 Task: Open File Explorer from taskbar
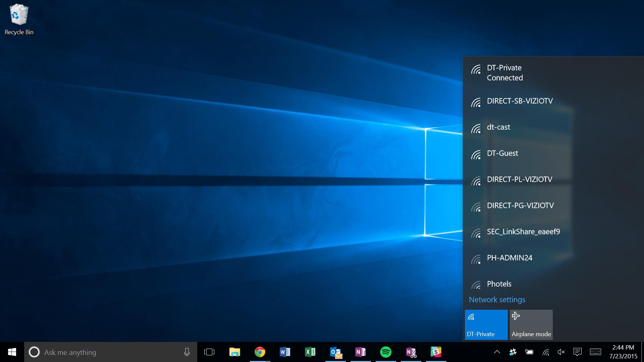[234, 352]
